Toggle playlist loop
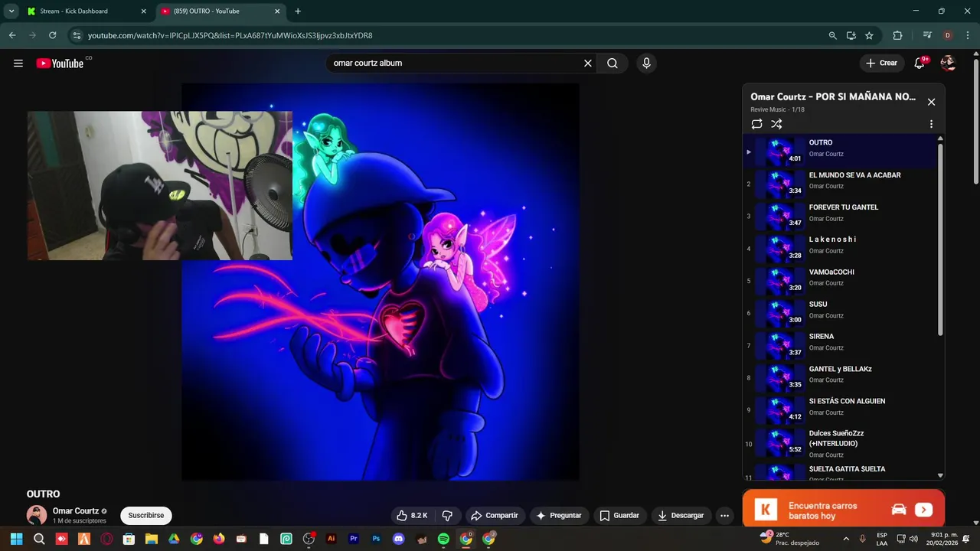Viewport: 980px width, 551px height. click(756, 124)
